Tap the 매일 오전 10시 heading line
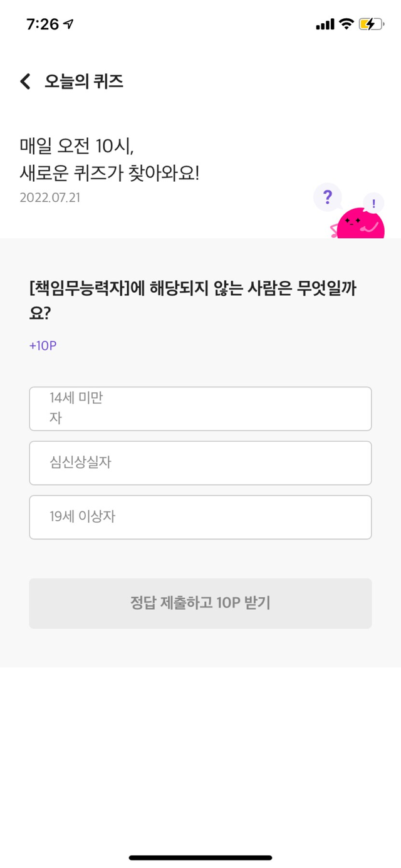This screenshot has width=401, height=868. click(77, 146)
